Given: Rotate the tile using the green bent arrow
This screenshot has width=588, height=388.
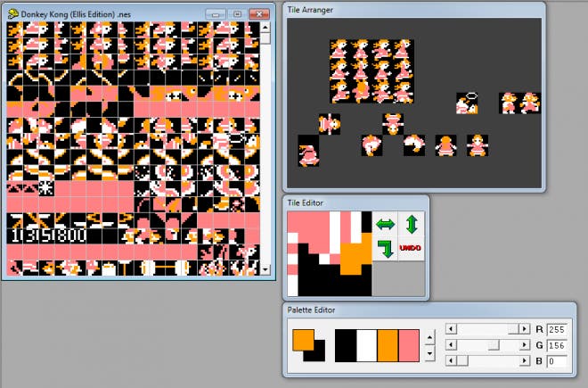Looking at the screenshot, I should pyautogui.click(x=385, y=249).
